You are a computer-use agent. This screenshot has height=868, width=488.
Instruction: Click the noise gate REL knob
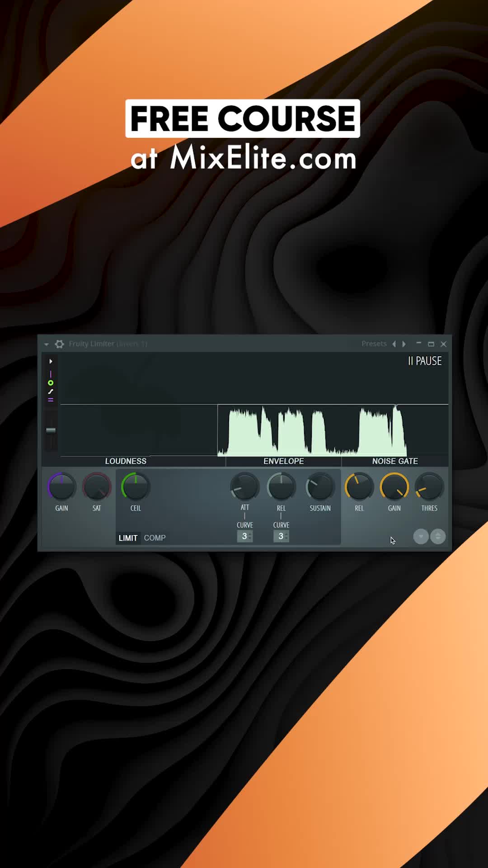pyautogui.click(x=359, y=487)
